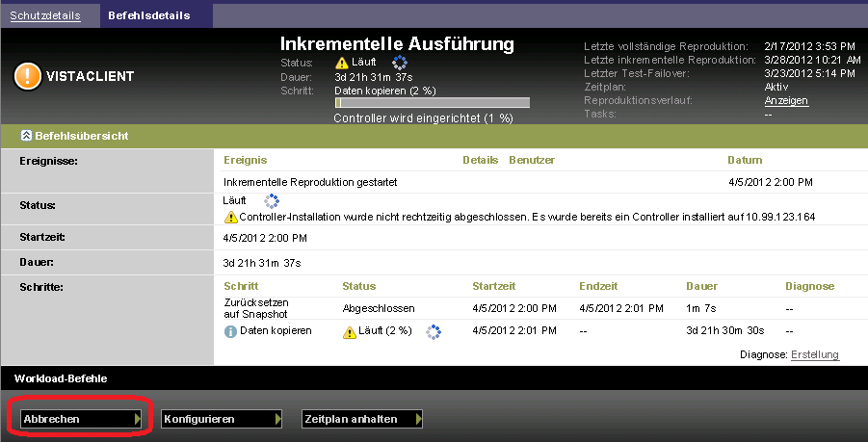Click the 'Abgeschlossen' status cell

click(379, 309)
